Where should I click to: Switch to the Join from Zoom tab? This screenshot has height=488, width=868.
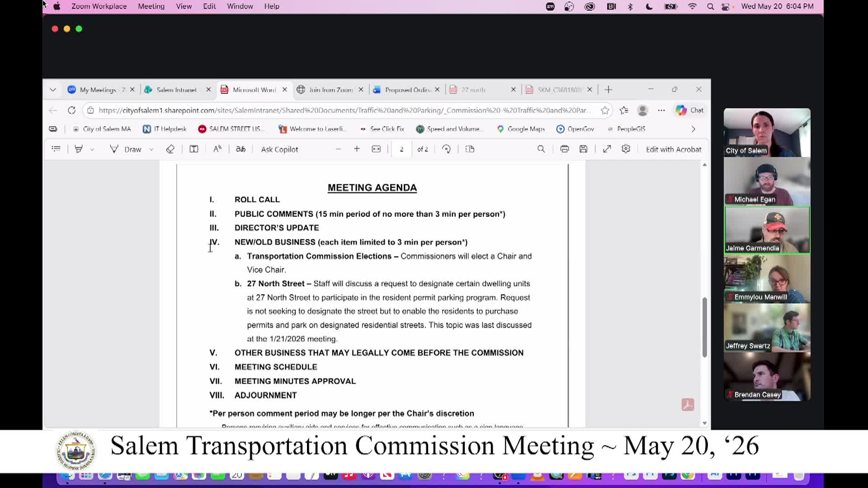point(331,89)
